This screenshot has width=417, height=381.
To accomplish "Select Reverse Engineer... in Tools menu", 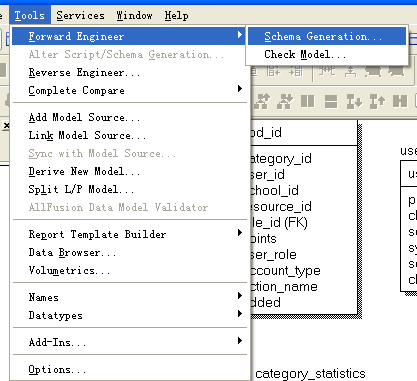I will [129, 72].
